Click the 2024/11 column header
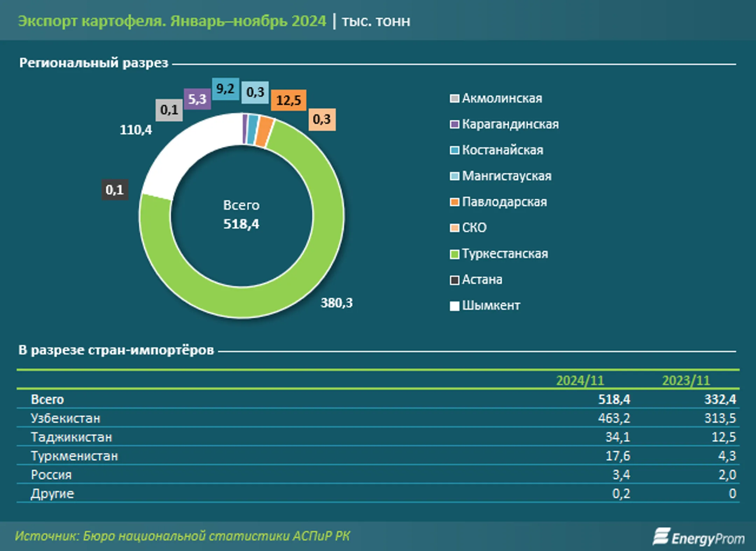The width and height of the screenshot is (756, 551). click(x=580, y=381)
